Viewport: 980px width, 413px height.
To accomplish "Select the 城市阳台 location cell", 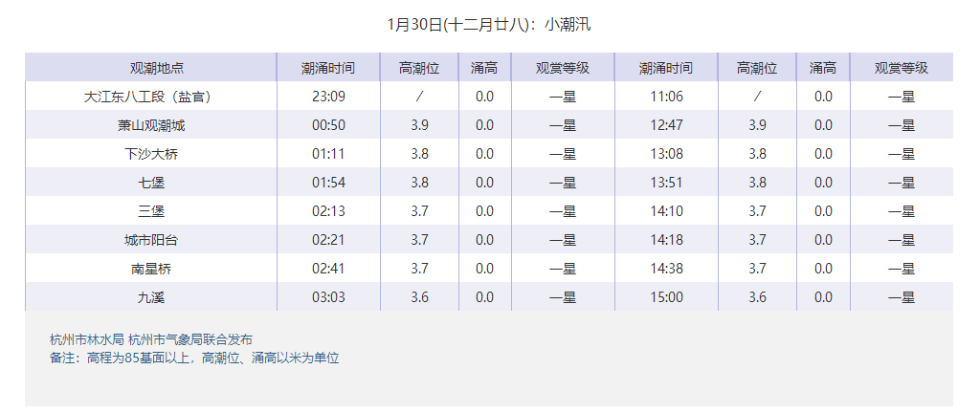I will tap(150, 240).
